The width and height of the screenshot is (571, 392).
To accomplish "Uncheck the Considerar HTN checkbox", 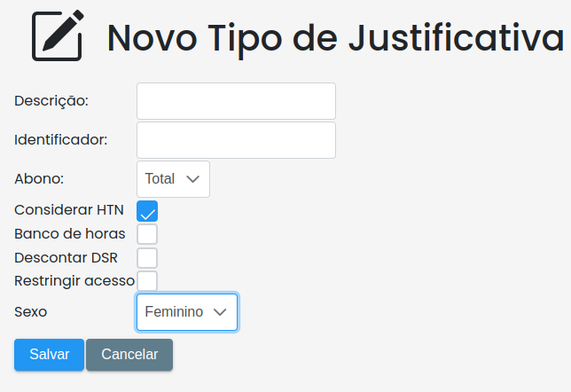I will [x=147, y=211].
